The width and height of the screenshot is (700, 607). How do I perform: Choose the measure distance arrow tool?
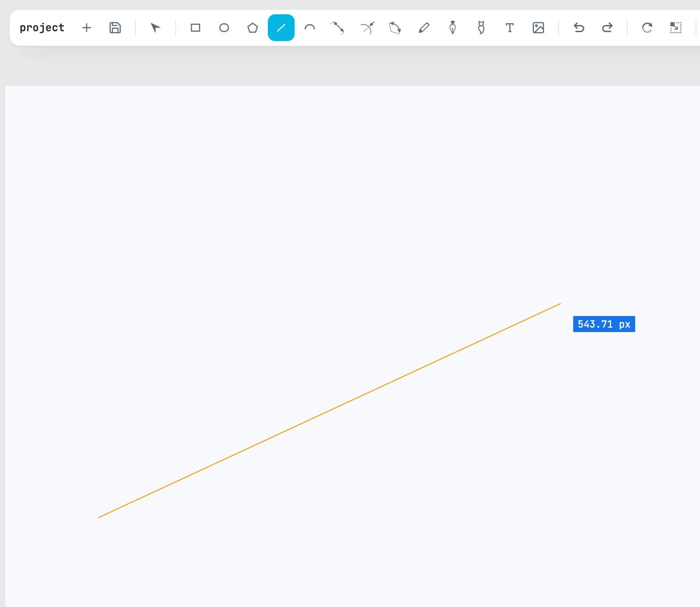[x=337, y=28]
